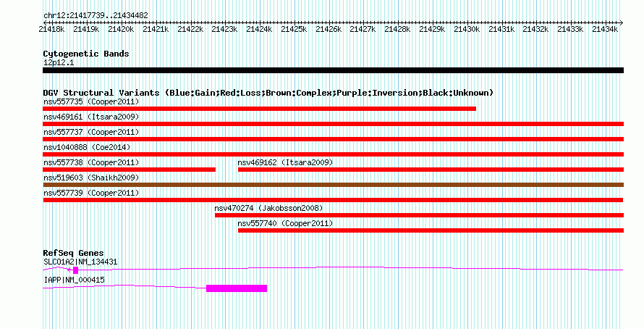Open variant nsv557735 (Cooper2011) label
This screenshot has width=644, height=329.
91,101
